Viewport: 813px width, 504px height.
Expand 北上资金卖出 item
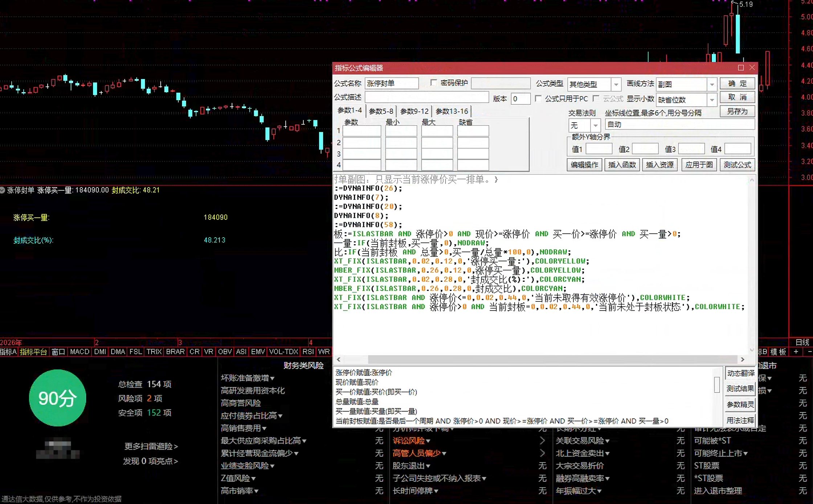point(607,454)
